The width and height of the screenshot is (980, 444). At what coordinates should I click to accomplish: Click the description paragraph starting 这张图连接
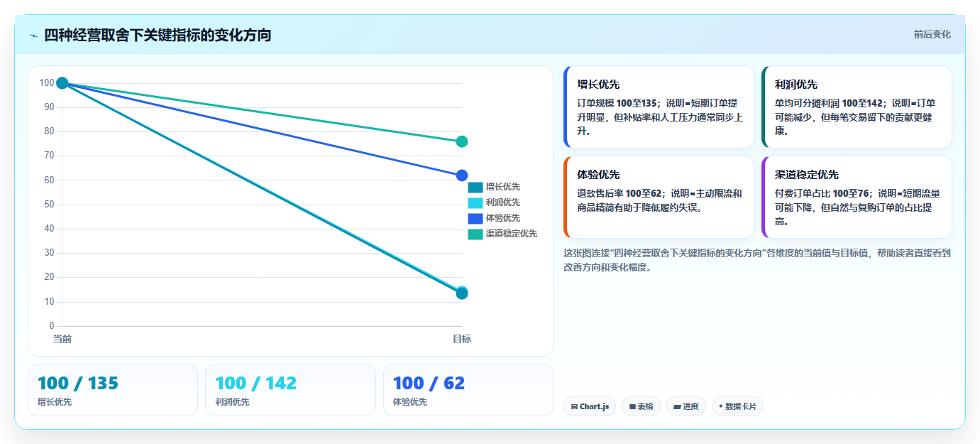[x=757, y=260]
